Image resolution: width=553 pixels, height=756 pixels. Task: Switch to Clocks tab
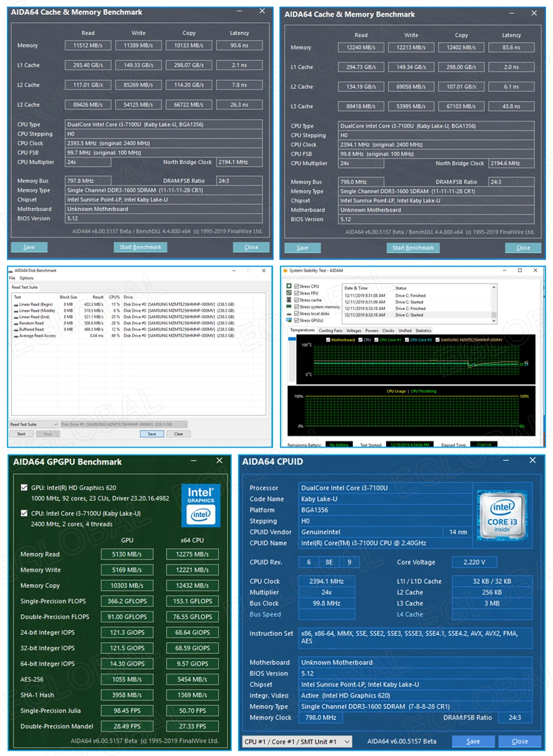[x=388, y=331]
